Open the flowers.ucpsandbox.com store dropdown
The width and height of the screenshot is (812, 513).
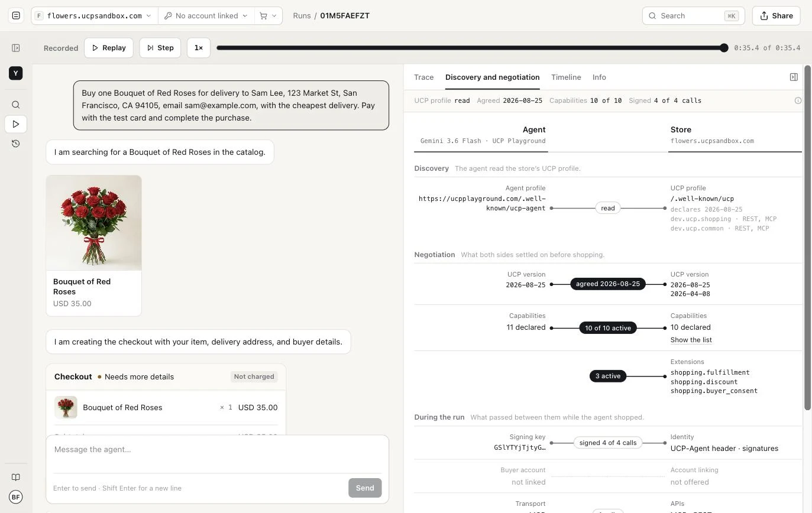[95, 16]
